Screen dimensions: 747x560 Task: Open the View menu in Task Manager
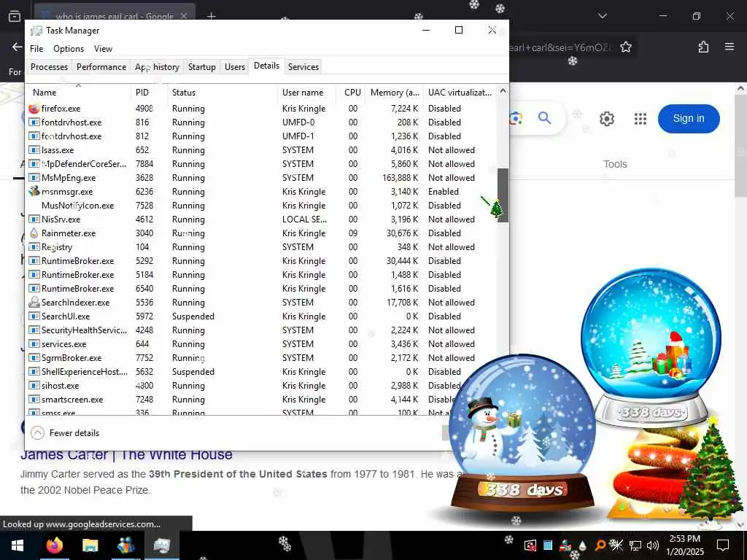[x=103, y=49]
